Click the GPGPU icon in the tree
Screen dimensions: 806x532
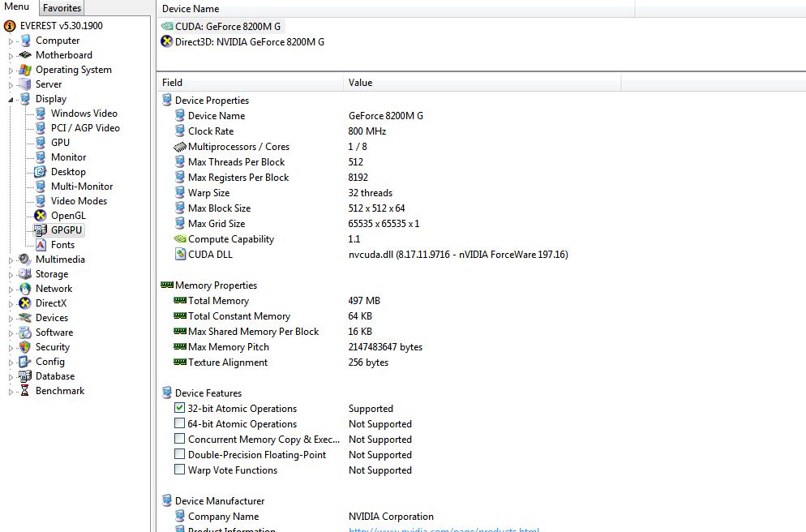[41, 230]
